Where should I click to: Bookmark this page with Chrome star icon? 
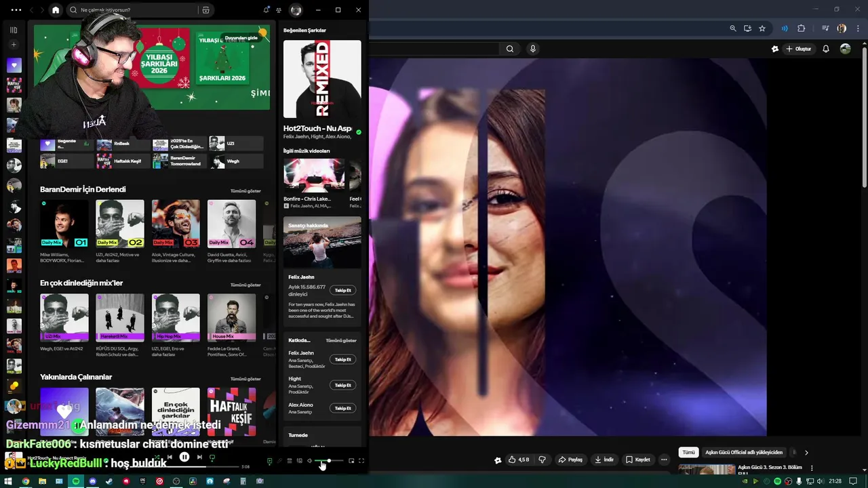(x=762, y=28)
